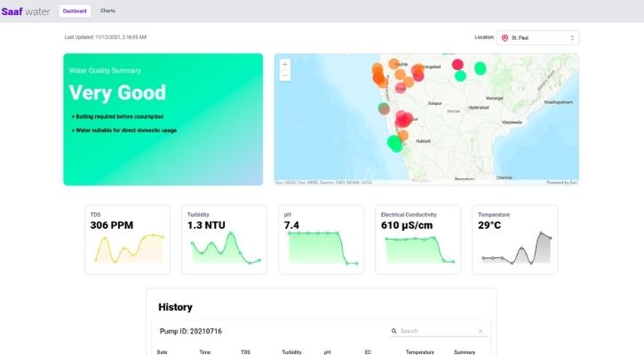Image resolution: width=644 pixels, height=355 pixels.
Task: Click the Saaf water logo
Action: (x=26, y=12)
